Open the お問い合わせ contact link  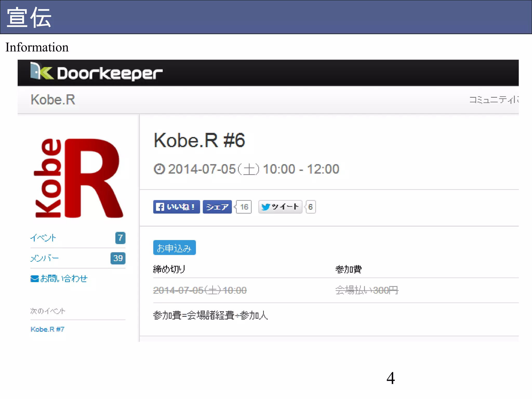[64, 279]
